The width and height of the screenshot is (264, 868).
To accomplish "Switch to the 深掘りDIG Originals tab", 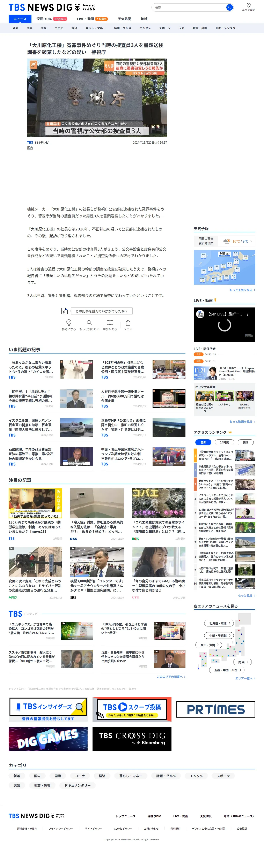I will [52, 19].
